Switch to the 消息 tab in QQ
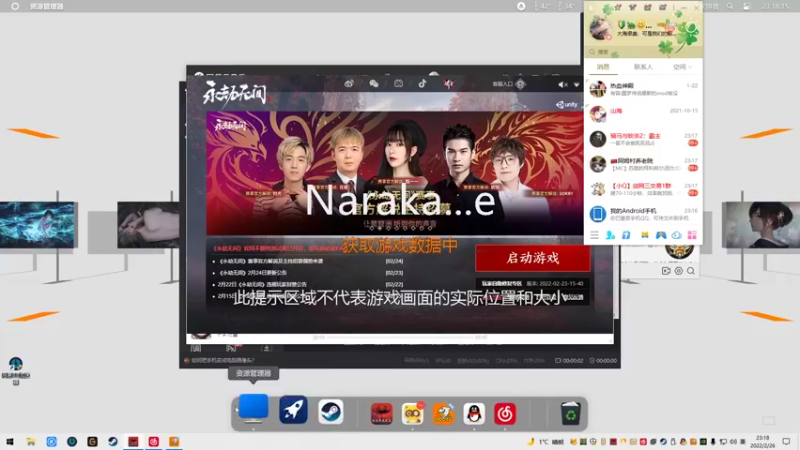Viewport: 800px width, 450px height. pyautogui.click(x=603, y=67)
